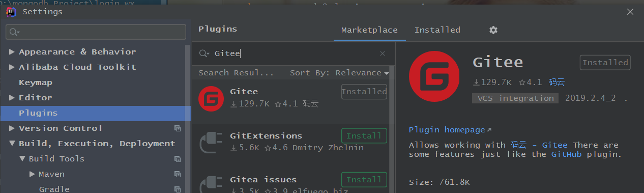Expand the Alibaba Cloud Toolkit node

[x=12, y=67]
